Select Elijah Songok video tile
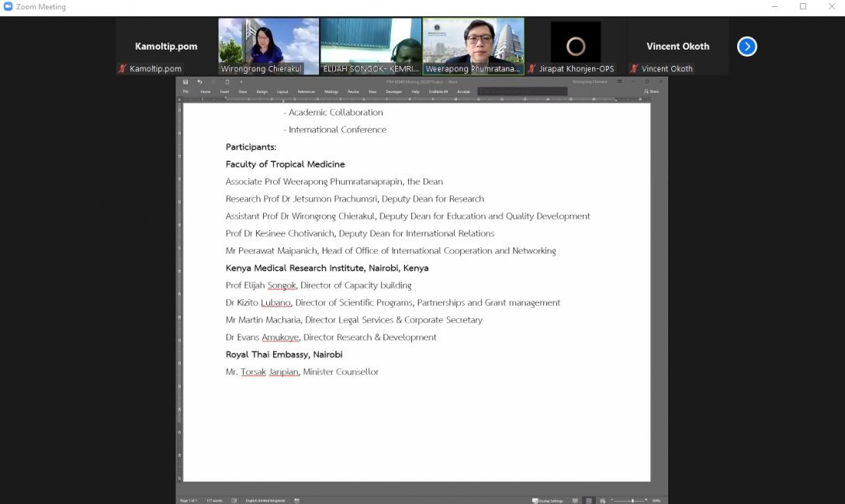 (x=371, y=47)
